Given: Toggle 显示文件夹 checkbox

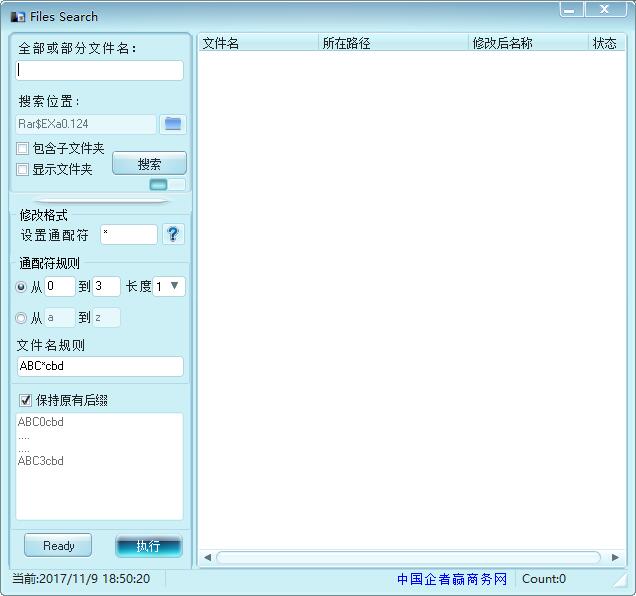Looking at the screenshot, I should tap(23, 170).
